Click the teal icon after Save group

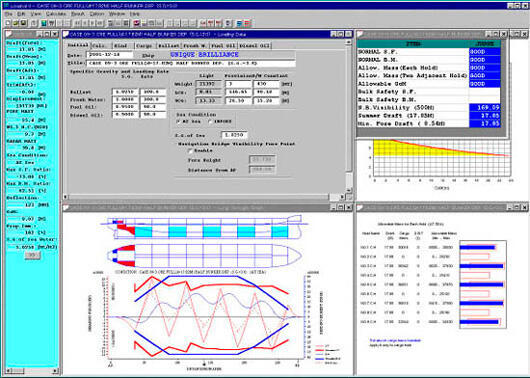click(44, 23)
